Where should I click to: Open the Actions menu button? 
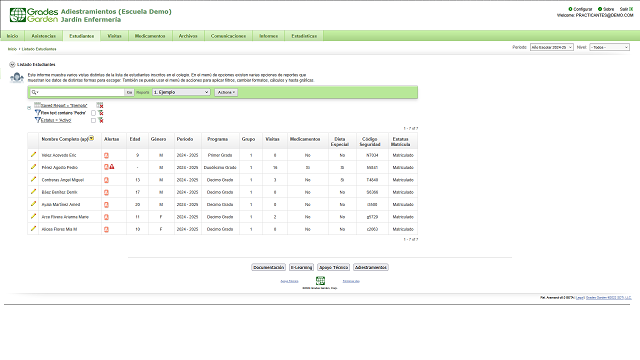[x=226, y=93]
